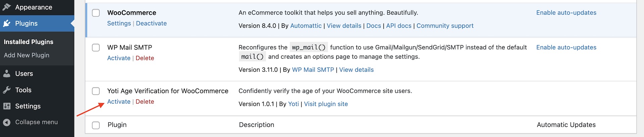Click the Plugin column footer label
Viewport: 644px width, 137px height.
tap(117, 125)
